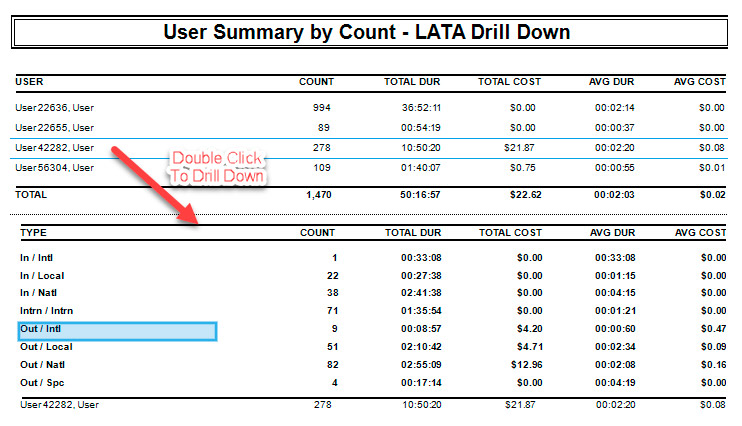The height and width of the screenshot is (426, 742).
Task: Click the TOTAL label in the user table
Action: pyautogui.click(x=30, y=195)
